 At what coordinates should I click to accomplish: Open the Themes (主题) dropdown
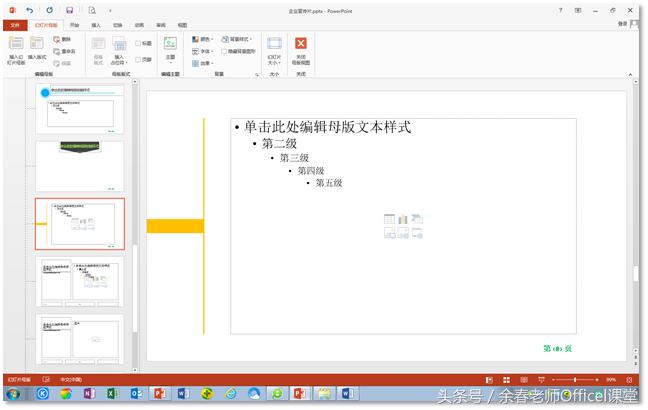(170, 50)
